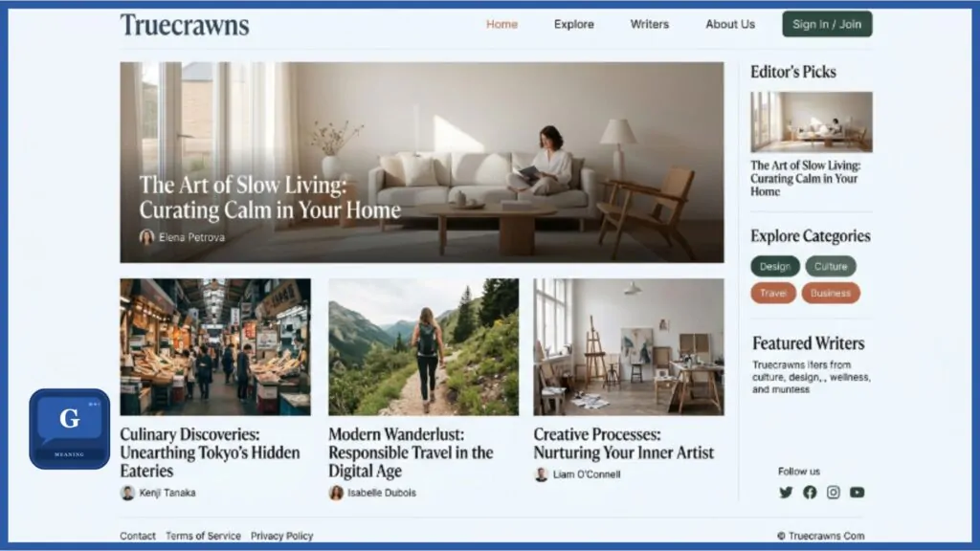Open the YouTube social link
The height and width of the screenshot is (551, 980).
(x=857, y=493)
